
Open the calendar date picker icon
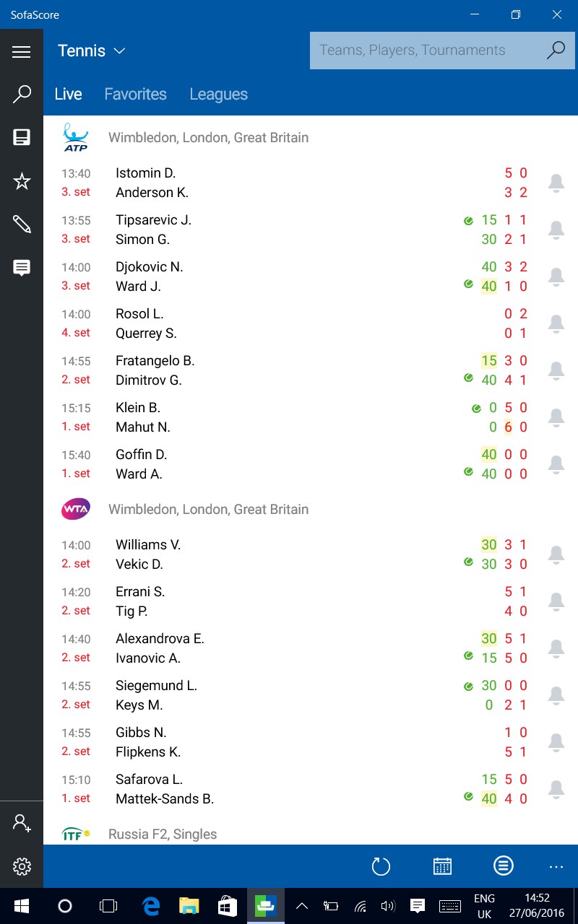[x=442, y=866]
